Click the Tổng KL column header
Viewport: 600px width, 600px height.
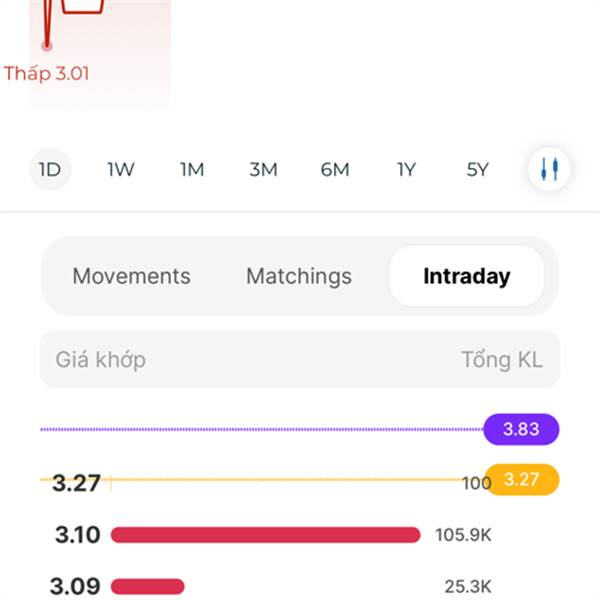(502, 359)
